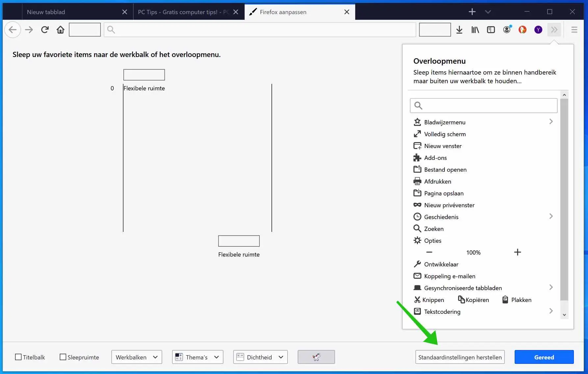
Task: Select the lower Flexibele ruimte item
Action: (x=239, y=247)
